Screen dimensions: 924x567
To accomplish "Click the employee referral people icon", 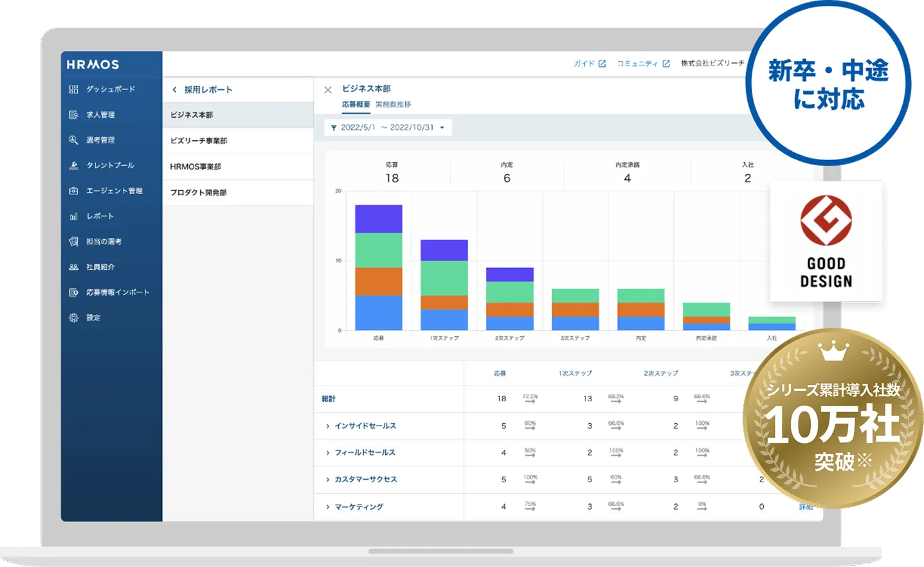I will point(74,267).
